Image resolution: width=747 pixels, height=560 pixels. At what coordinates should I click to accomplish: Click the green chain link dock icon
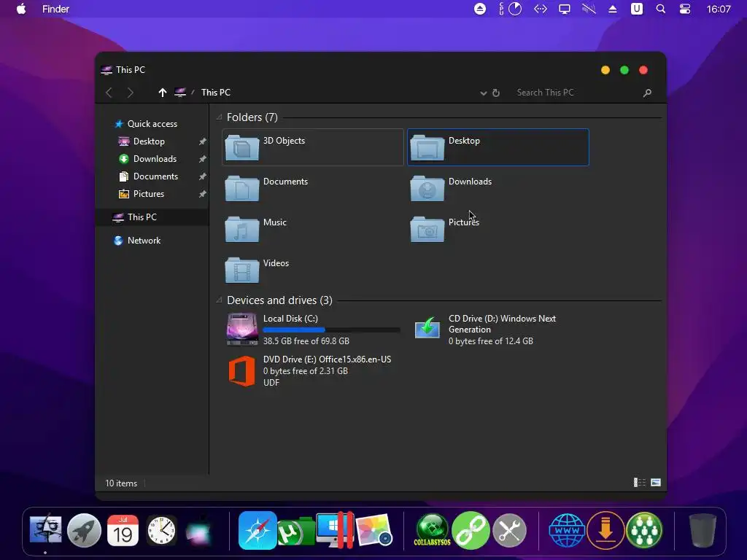471,530
